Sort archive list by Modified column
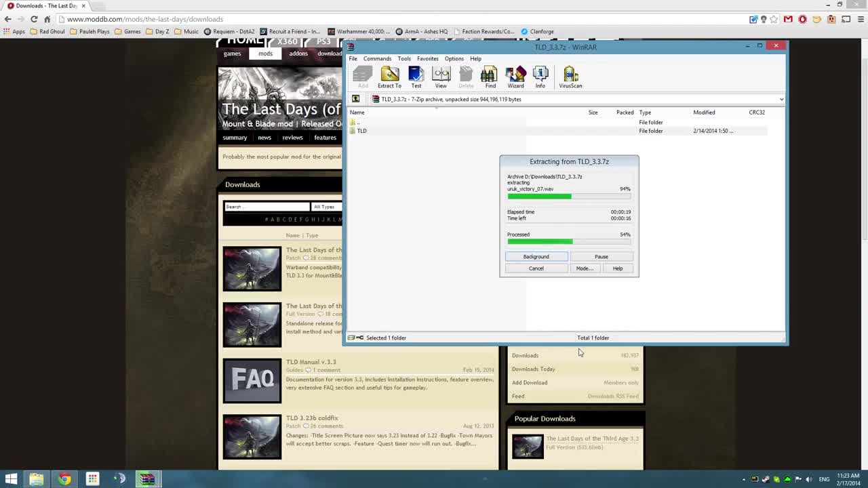The width and height of the screenshot is (868, 488). coord(704,113)
